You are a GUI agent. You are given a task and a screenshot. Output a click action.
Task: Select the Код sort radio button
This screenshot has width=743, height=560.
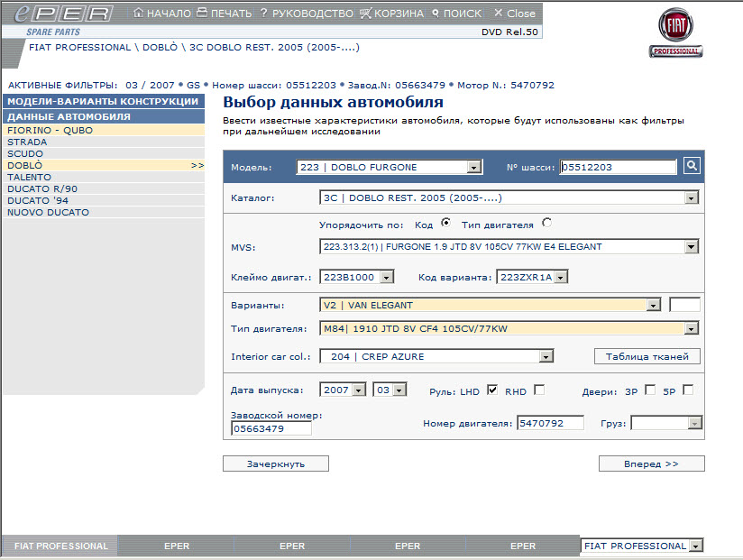tap(445, 224)
